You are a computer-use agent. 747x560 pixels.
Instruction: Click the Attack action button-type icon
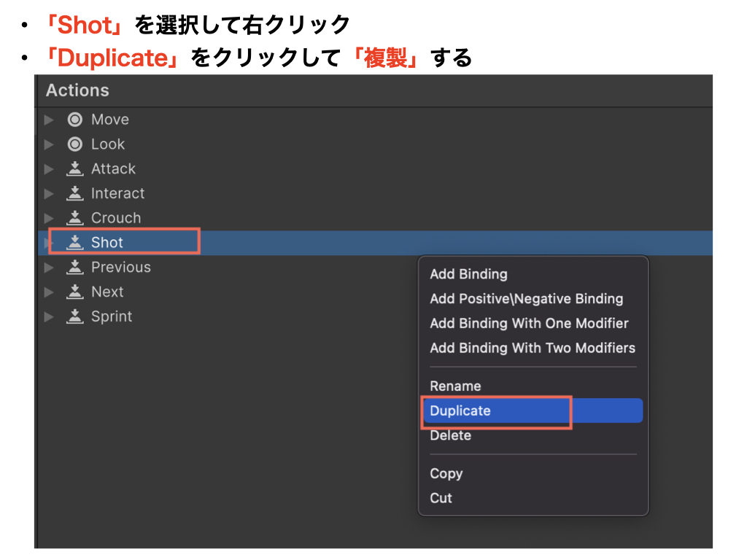click(x=74, y=169)
